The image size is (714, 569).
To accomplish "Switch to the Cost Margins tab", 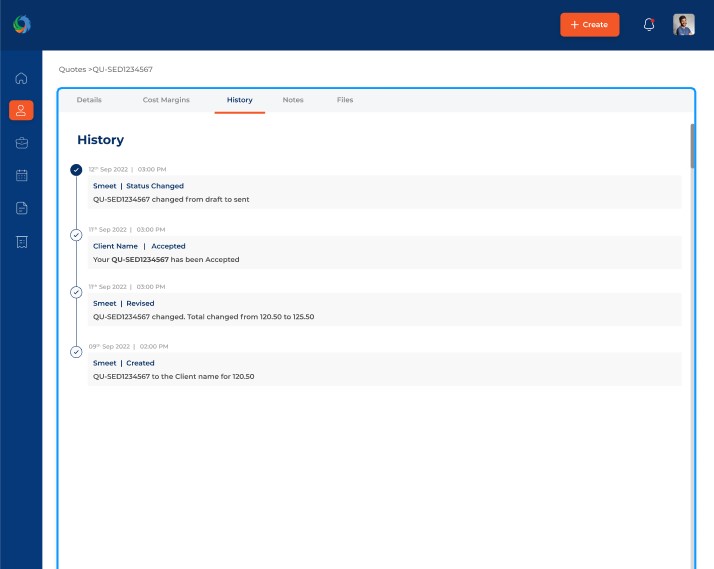I will [166, 100].
